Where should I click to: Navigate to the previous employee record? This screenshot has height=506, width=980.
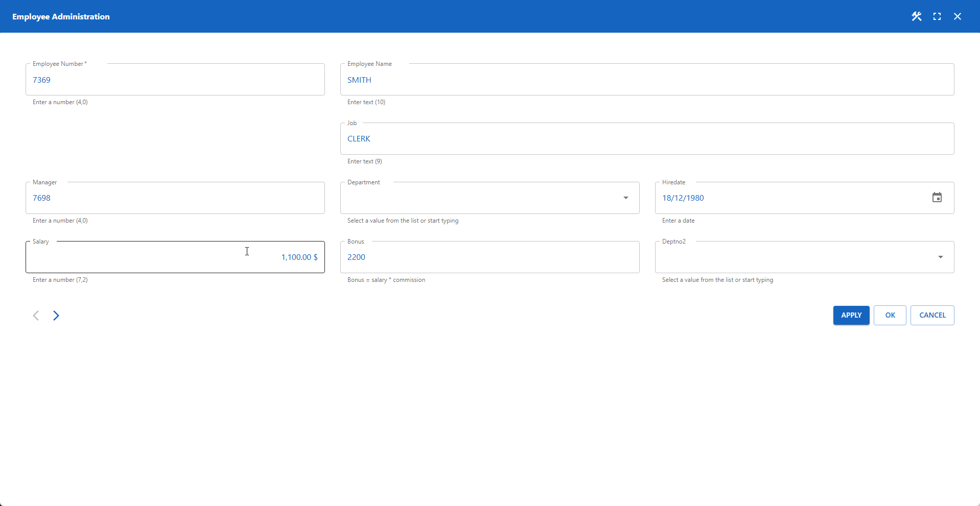coord(36,315)
